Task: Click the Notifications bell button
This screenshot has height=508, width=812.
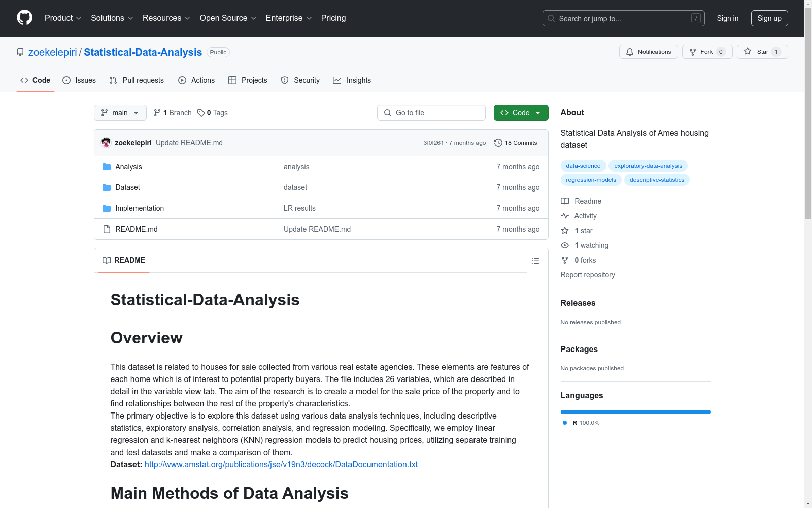Action: pyautogui.click(x=648, y=52)
